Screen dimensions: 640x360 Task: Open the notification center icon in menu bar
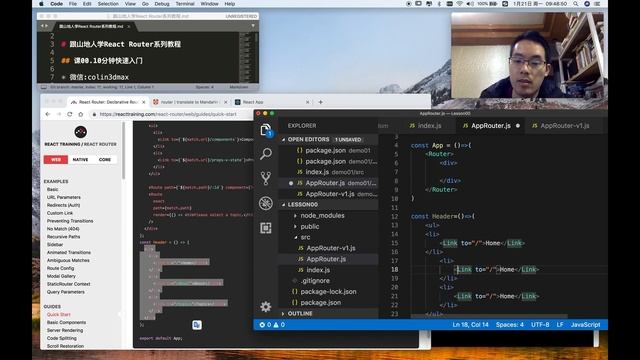coord(598,4)
